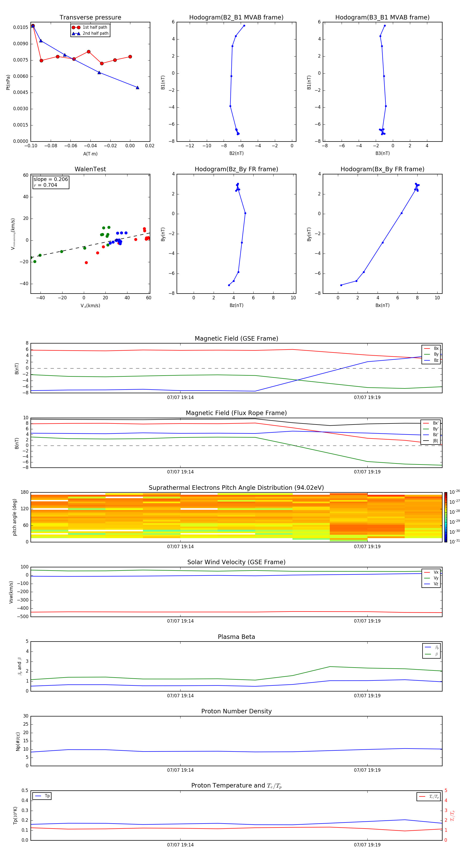Click the 'B3(nT)' x-axis label

(382, 153)
